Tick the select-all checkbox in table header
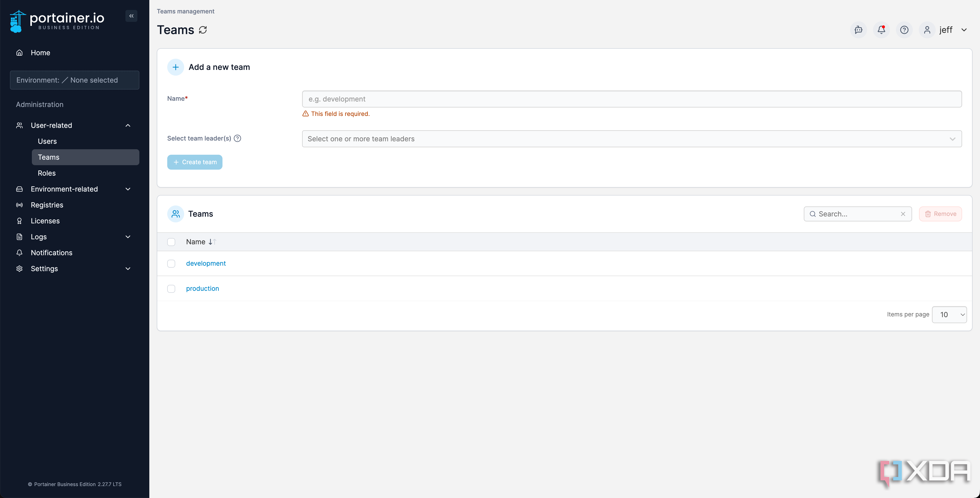Image resolution: width=980 pixels, height=498 pixels. tap(171, 242)
